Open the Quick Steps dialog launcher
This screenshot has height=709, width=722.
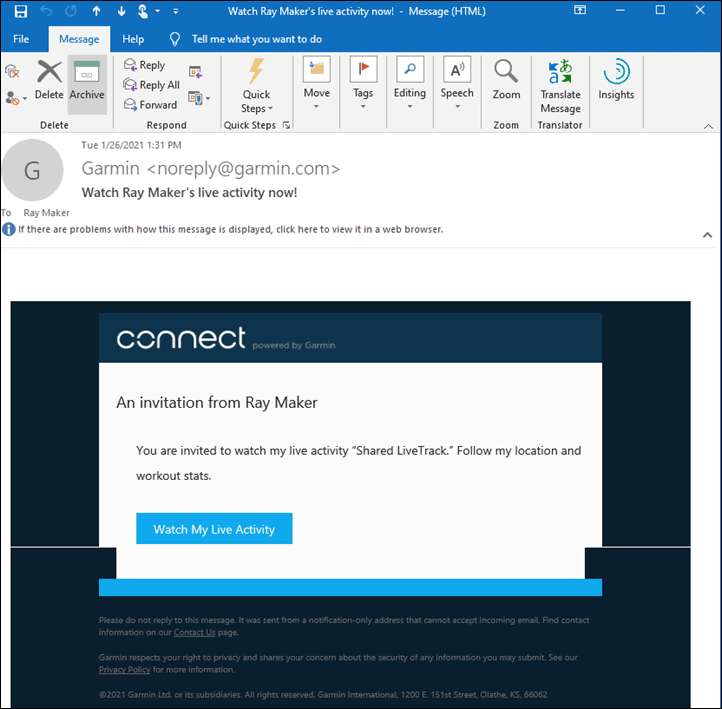pos(286,125)
